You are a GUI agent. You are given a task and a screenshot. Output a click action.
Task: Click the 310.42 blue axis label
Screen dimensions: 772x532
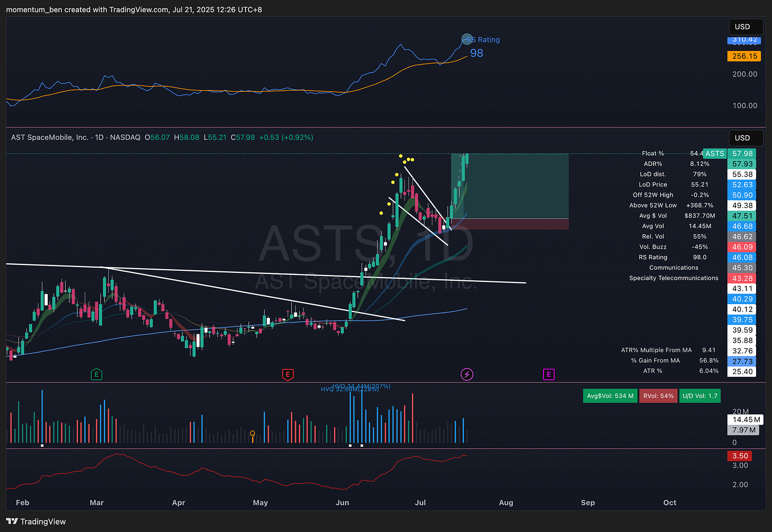(745, 40)
